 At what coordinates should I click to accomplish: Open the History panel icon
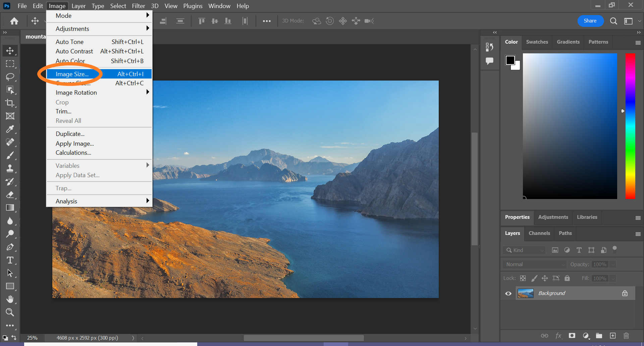click(490, 47)
